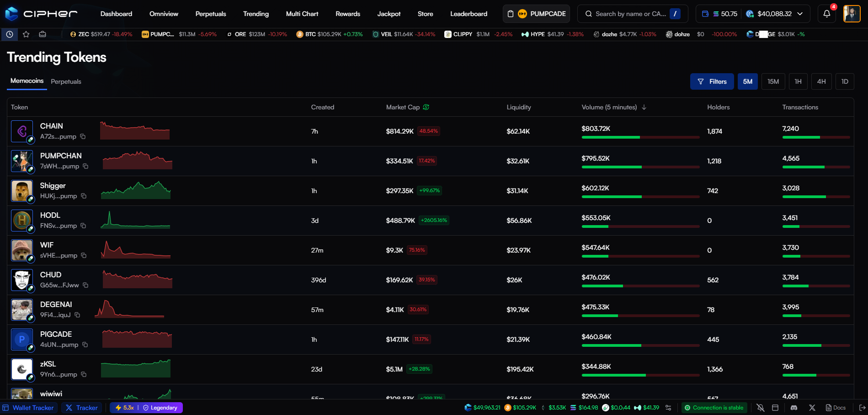Screen dimensions: 868x415
Task: Open Leaderboard from the top navigation
Action: 469,14
